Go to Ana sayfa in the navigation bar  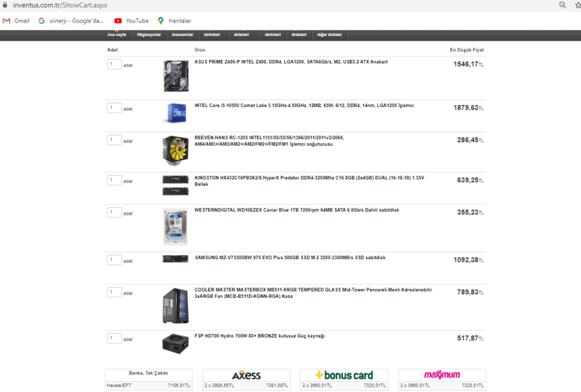tap(117, 35)
